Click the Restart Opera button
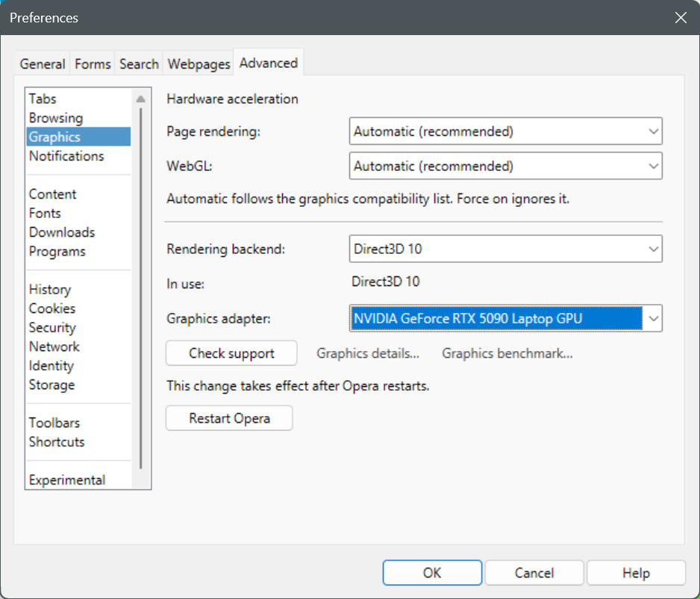700x599 pixels. pyautogui.click(x=229, y=418)
